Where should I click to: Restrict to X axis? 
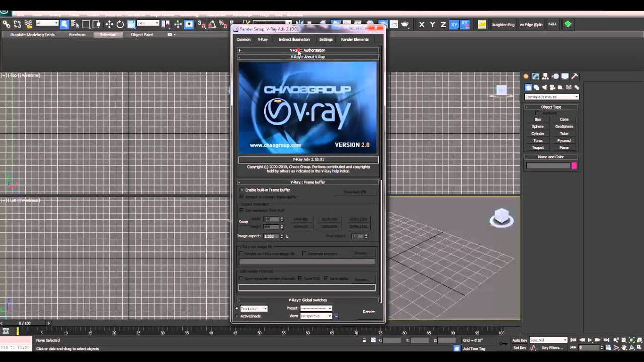tap(422, 24)
